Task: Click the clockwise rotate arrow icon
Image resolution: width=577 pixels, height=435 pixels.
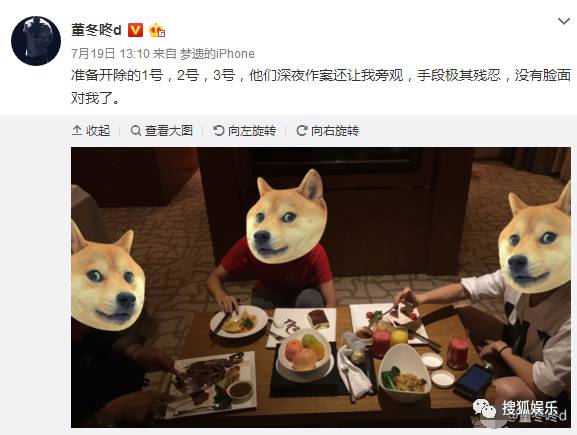Action: [302, 130]
